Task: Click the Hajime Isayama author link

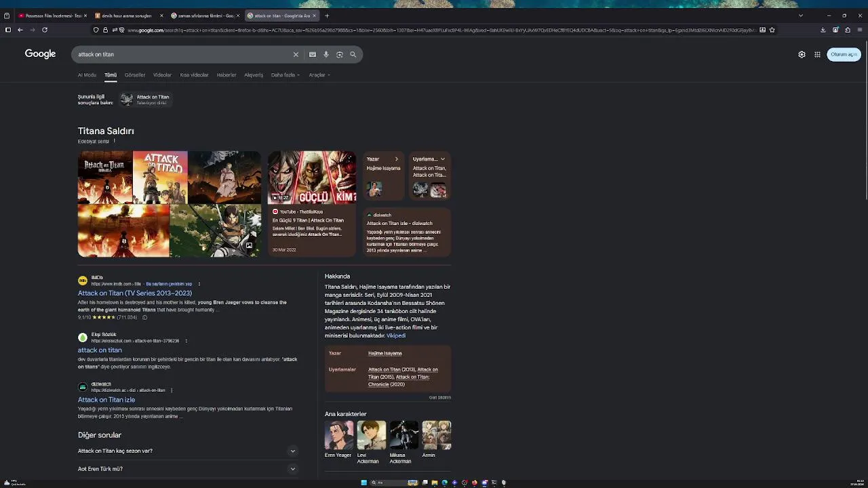Action: click(x=385, y=353)
